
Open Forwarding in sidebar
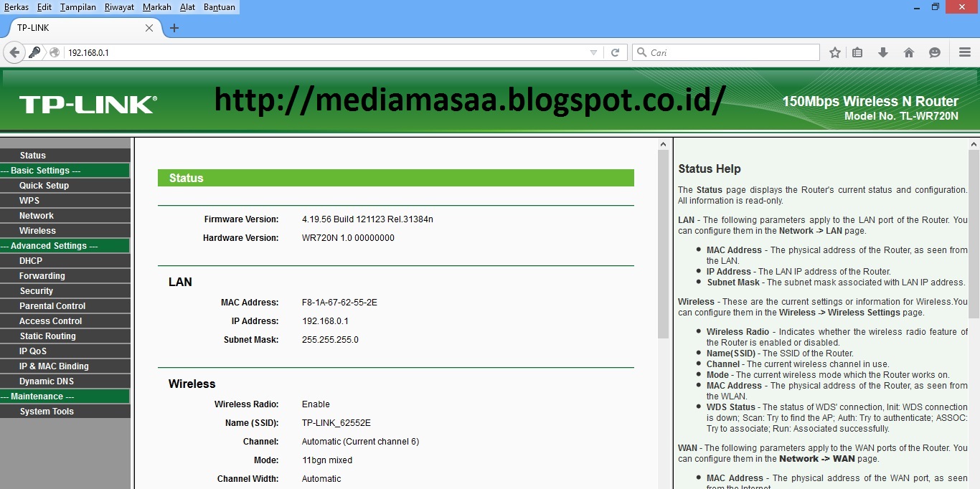(65, 276)
